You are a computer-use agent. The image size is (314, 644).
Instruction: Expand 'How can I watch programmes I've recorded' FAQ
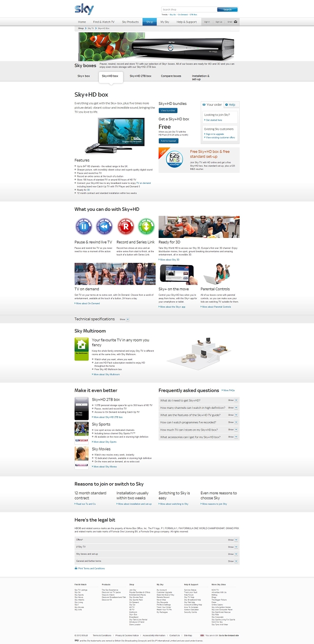(199, 422)
